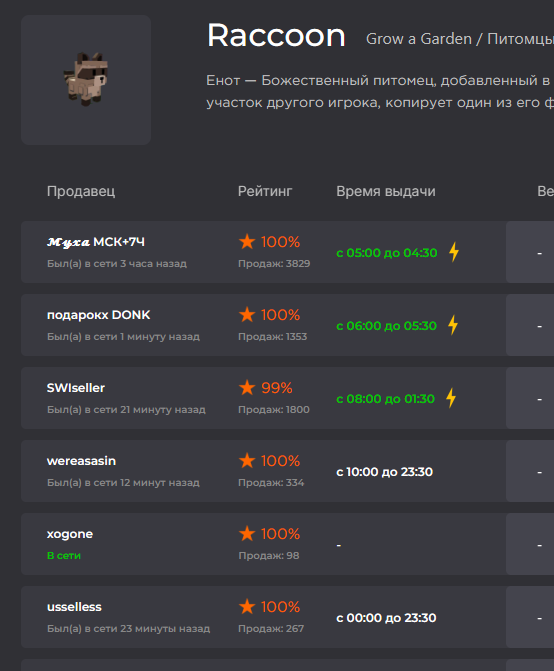Click the rating star in подарокх DONK's row
Screen dimensions: 554x671
click(x=247, y=315)
